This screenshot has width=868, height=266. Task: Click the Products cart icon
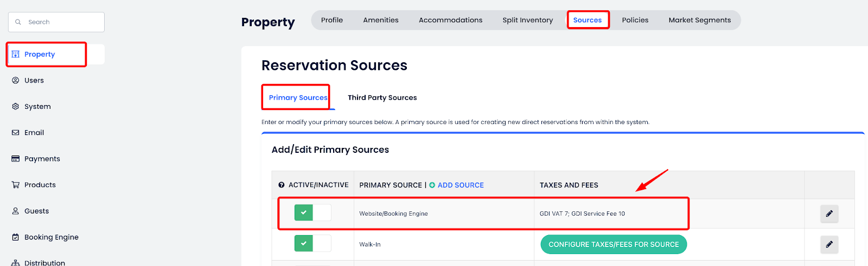pyautogui.click(x=16, y=185)
